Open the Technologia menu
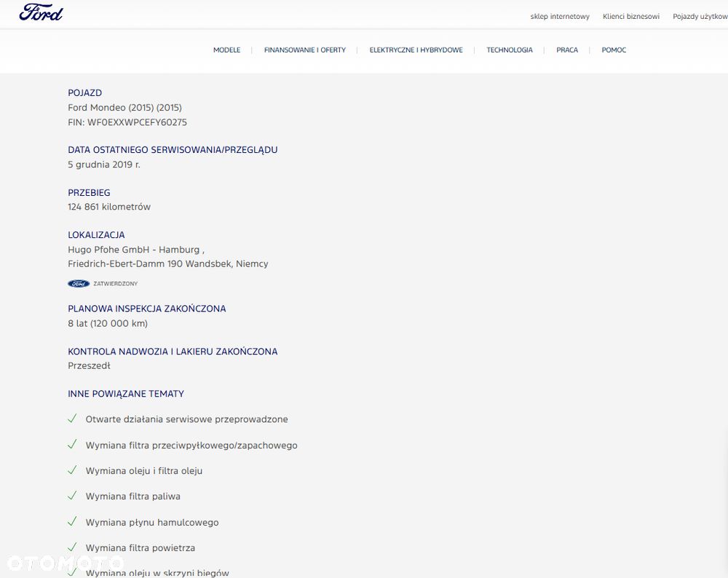 pos(510,50)
